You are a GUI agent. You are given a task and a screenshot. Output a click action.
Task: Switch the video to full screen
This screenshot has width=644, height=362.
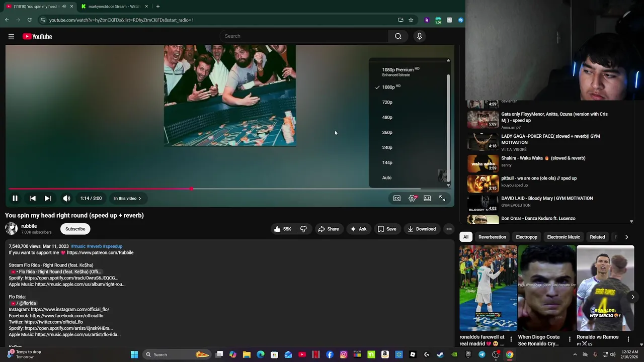442,198
